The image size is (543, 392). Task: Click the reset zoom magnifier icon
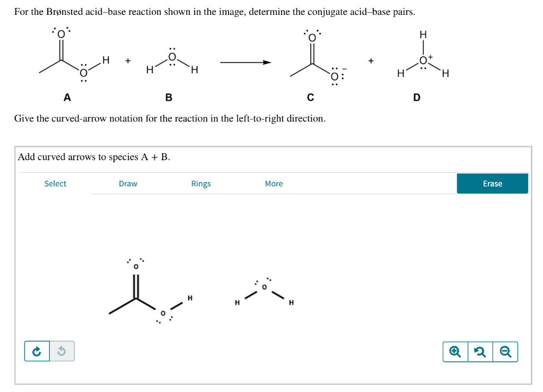(479, 351)
